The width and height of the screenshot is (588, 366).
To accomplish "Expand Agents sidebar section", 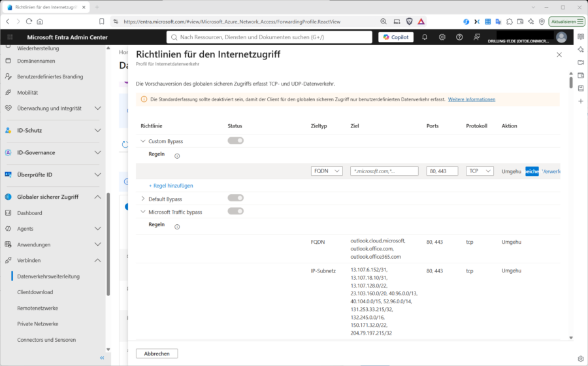I will coord(97,228).
